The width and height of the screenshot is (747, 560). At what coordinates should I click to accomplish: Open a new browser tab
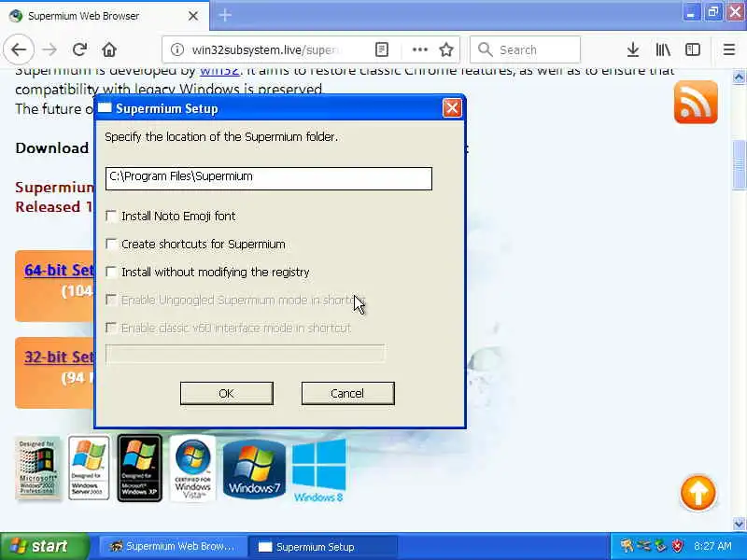pyautogui.click(x=225, y=15)
